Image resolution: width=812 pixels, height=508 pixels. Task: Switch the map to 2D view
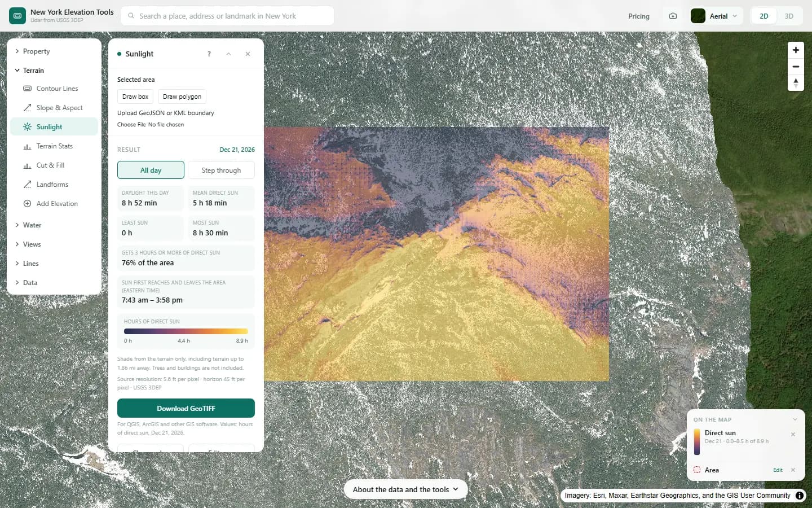pyautogui.click(x=764, y=16)
